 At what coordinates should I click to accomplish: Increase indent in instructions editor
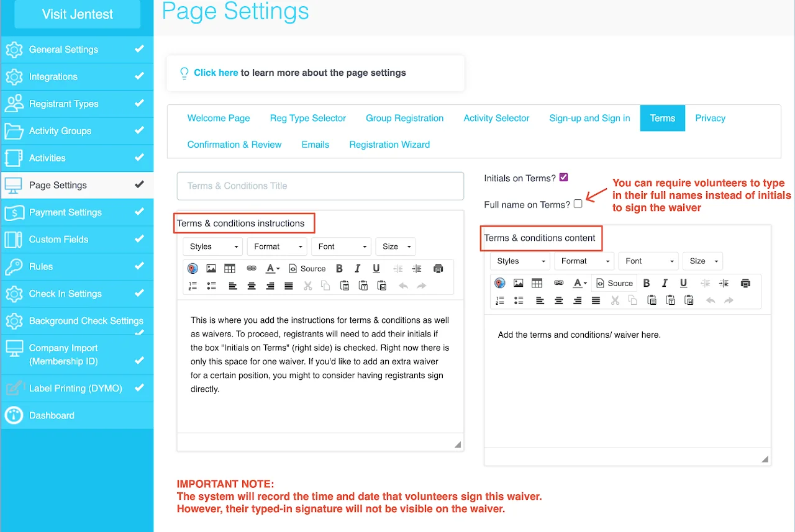(x=417, y=269)
